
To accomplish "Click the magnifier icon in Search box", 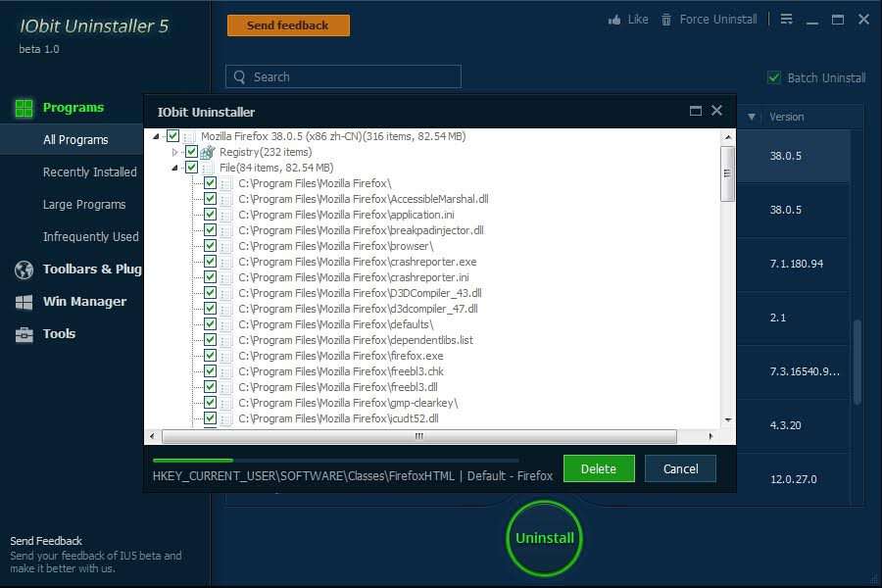I will pyautogui.click(x=239, y=77).
